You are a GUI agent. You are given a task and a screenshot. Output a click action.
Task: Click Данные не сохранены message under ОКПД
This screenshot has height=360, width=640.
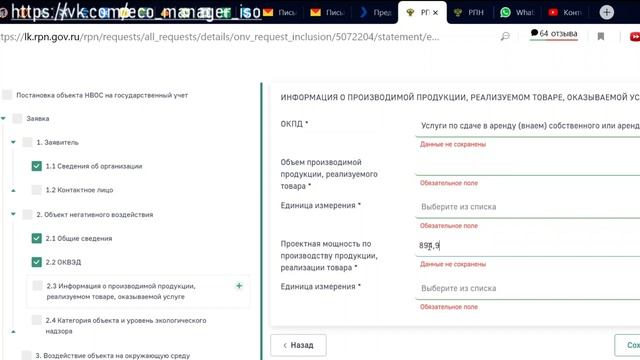(x=453, y=144)
